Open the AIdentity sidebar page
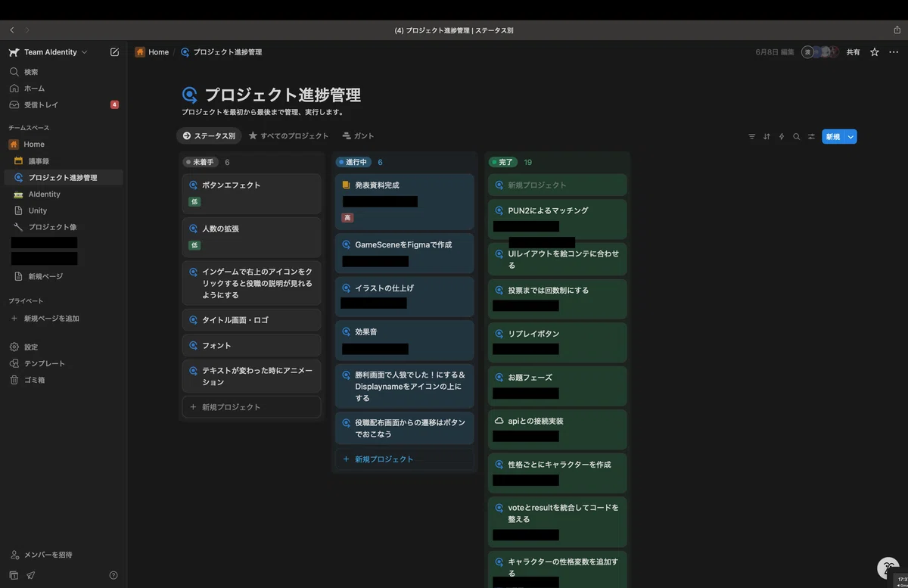 (64, 194)
